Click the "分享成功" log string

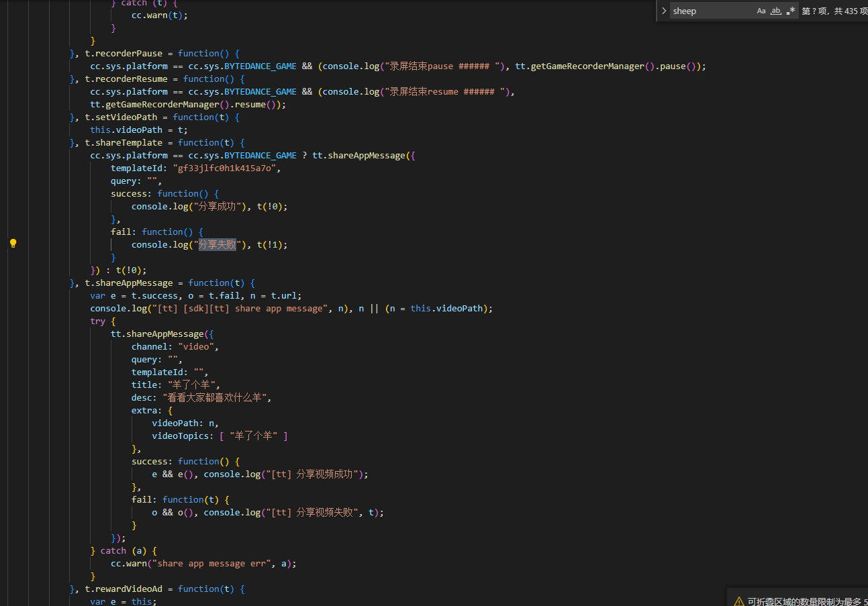tap(218, 207)
